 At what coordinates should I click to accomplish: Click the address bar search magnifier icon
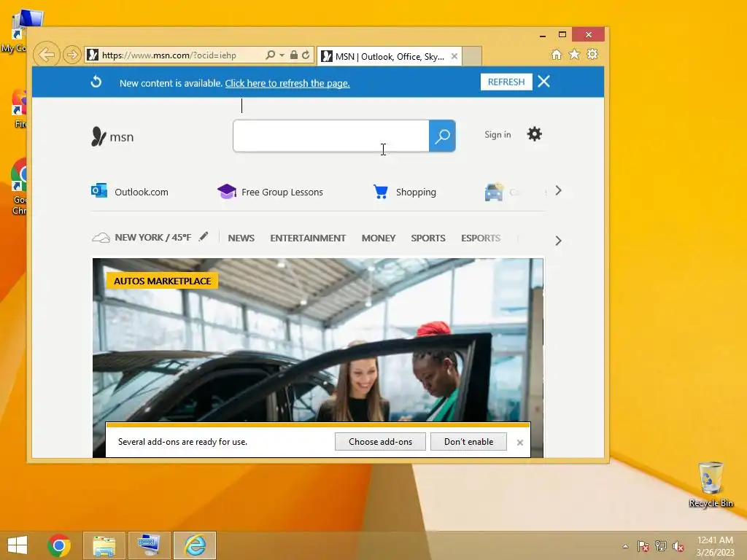tap(270, 55)
